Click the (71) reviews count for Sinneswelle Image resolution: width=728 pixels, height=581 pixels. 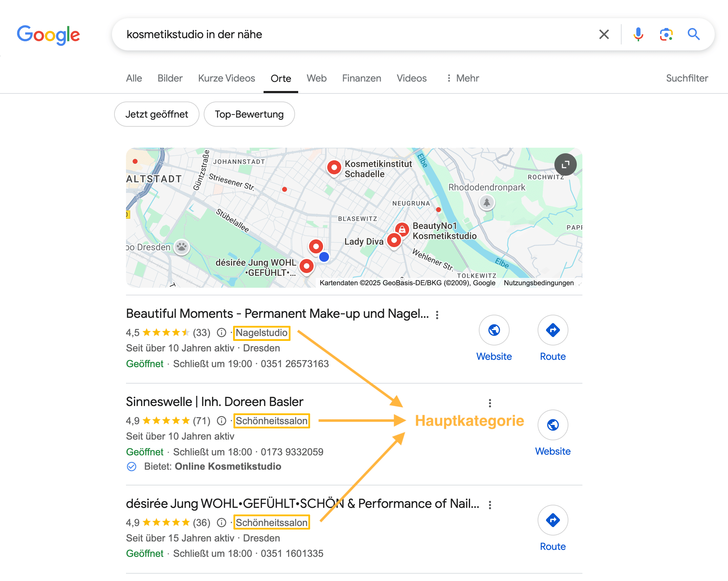click(x=202, y=421)
